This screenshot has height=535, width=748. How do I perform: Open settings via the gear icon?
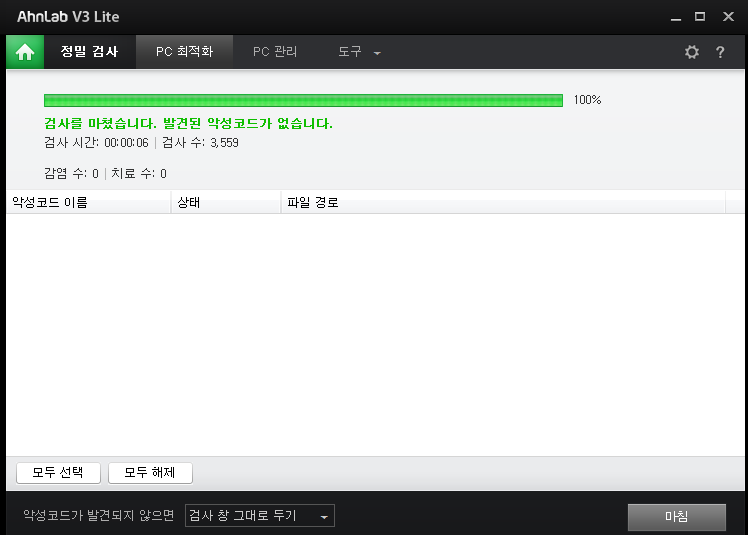point(692,52)
